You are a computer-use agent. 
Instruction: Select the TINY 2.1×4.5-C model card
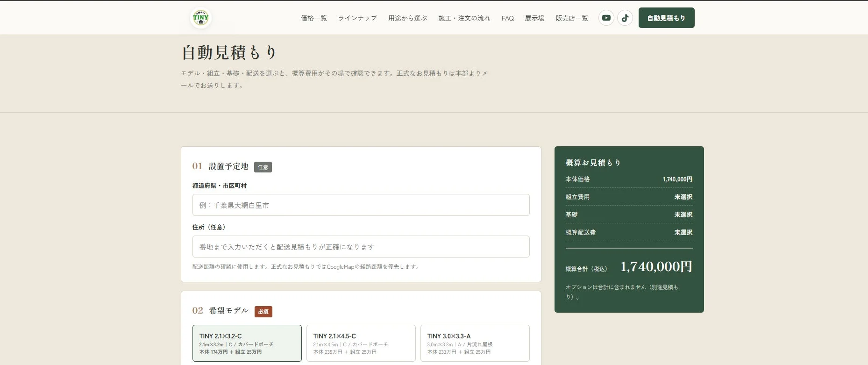coord(361,343)
